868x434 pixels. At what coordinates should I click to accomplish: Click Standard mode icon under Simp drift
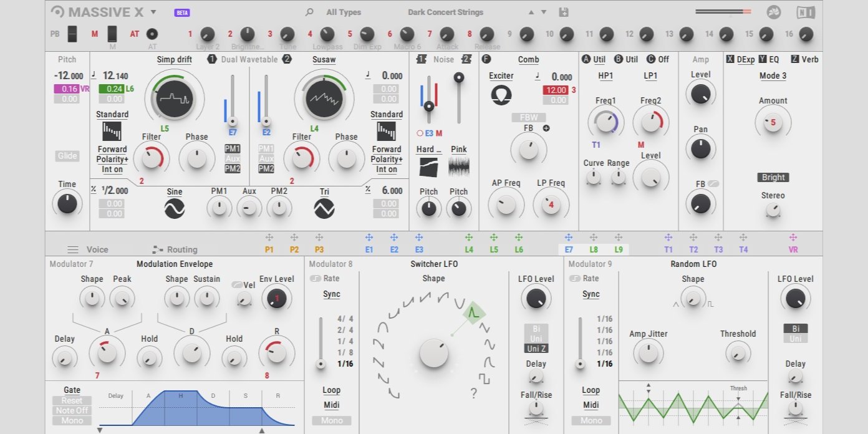pos(112,131)
